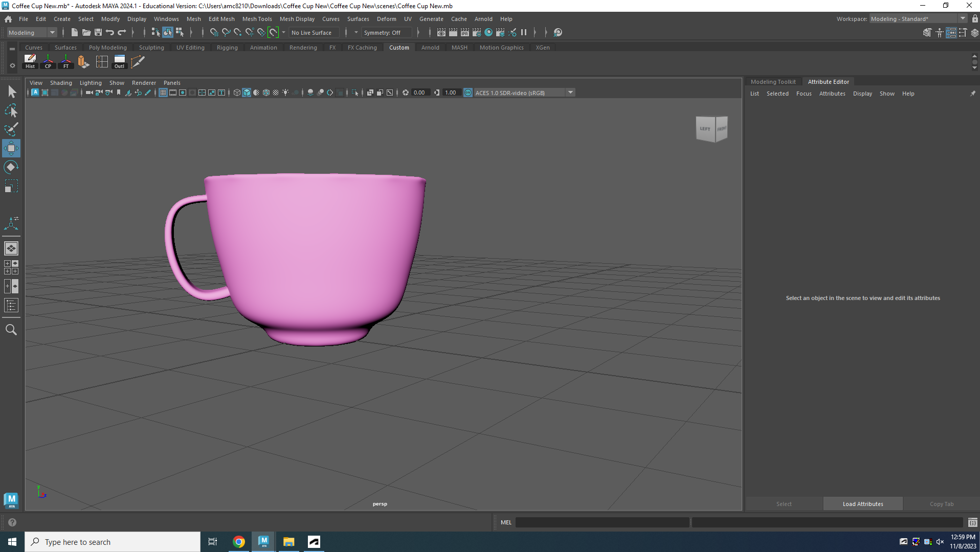Click the Undo icon in the toolbar

tap(109, 32)
